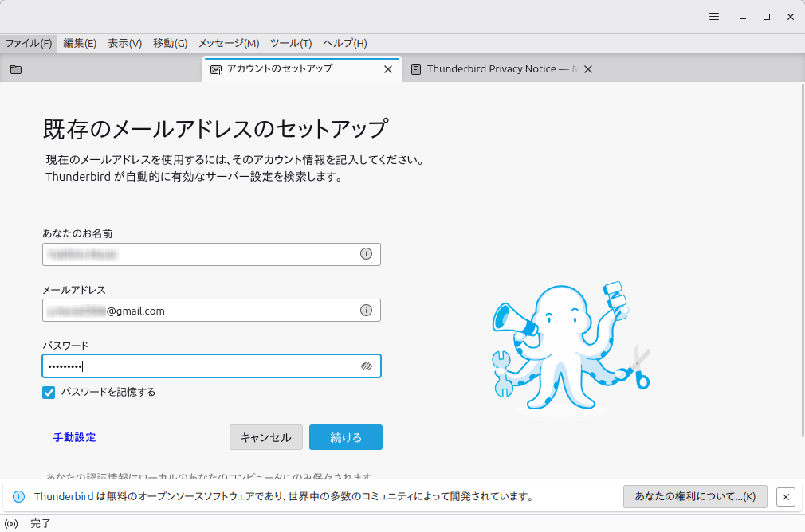
Task: Click info icon in email address field
Action: 366,311
